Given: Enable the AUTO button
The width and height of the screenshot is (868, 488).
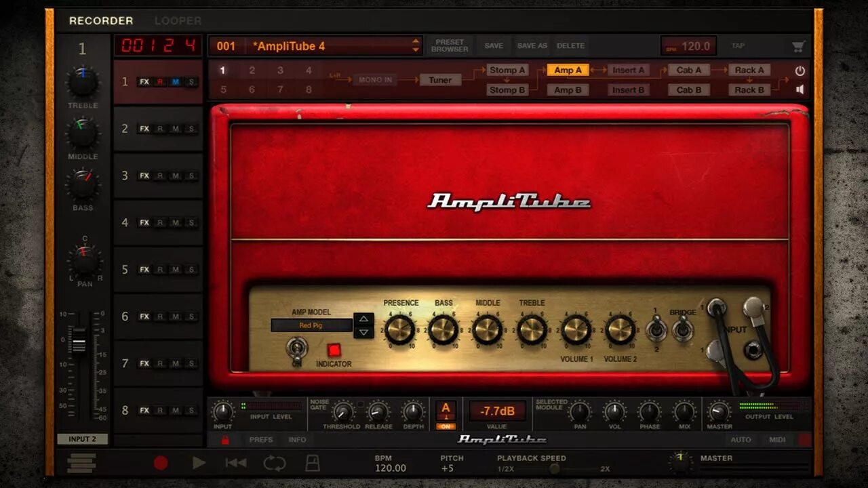Looking at the screenshot, I should point(741,440).
